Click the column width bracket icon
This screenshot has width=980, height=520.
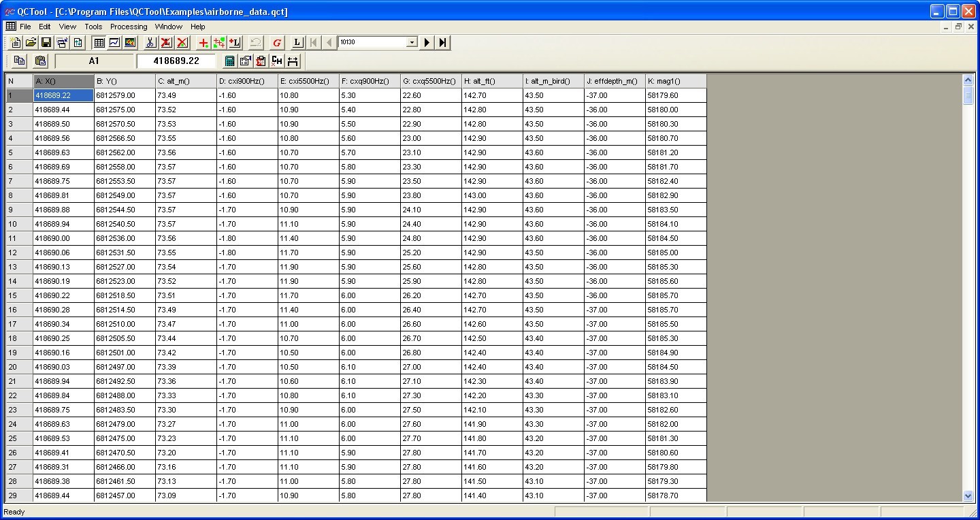293,61
